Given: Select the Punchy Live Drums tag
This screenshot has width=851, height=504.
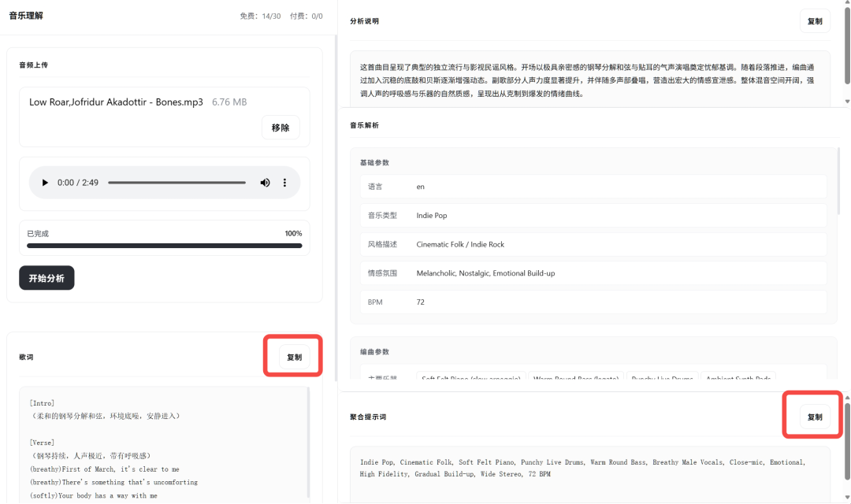Looking at the screenshot, I should coord(662,376).
